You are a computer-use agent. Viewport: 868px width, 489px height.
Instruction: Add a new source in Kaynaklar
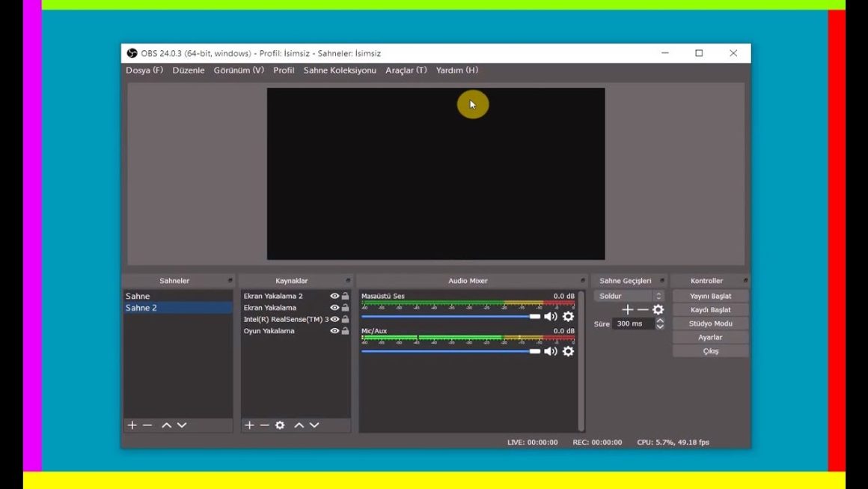click(x=250, y=425)
